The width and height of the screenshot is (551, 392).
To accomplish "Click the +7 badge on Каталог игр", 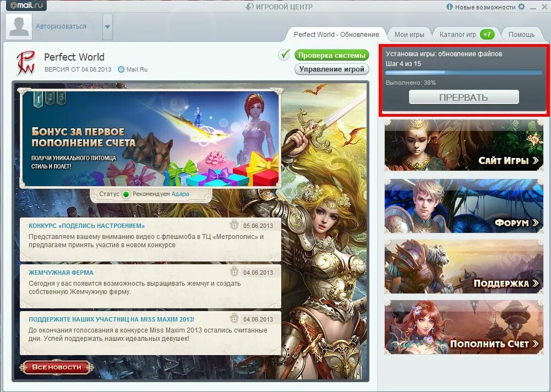I will click(x=487, y=35).
